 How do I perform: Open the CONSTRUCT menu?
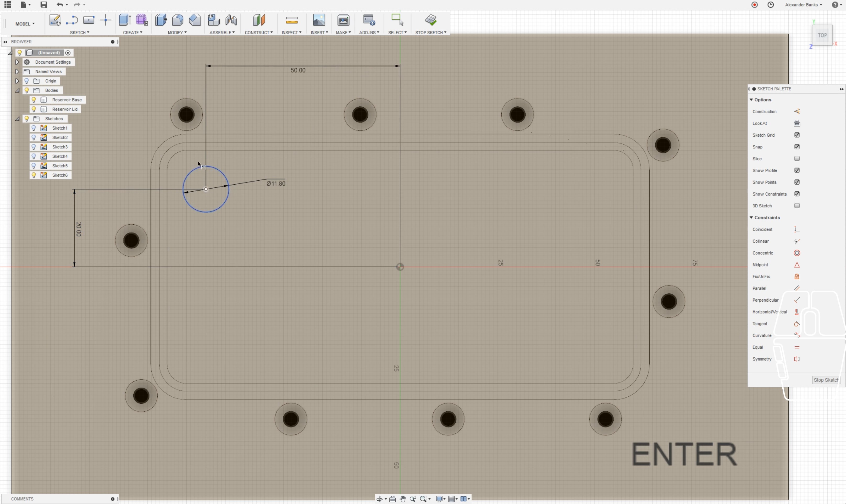[258, 33]
